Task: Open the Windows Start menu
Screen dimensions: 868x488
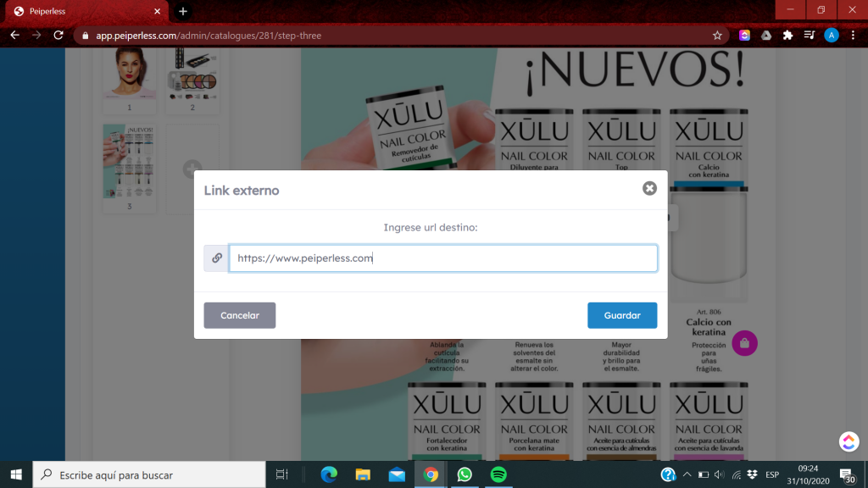Action: coord(16,474)
